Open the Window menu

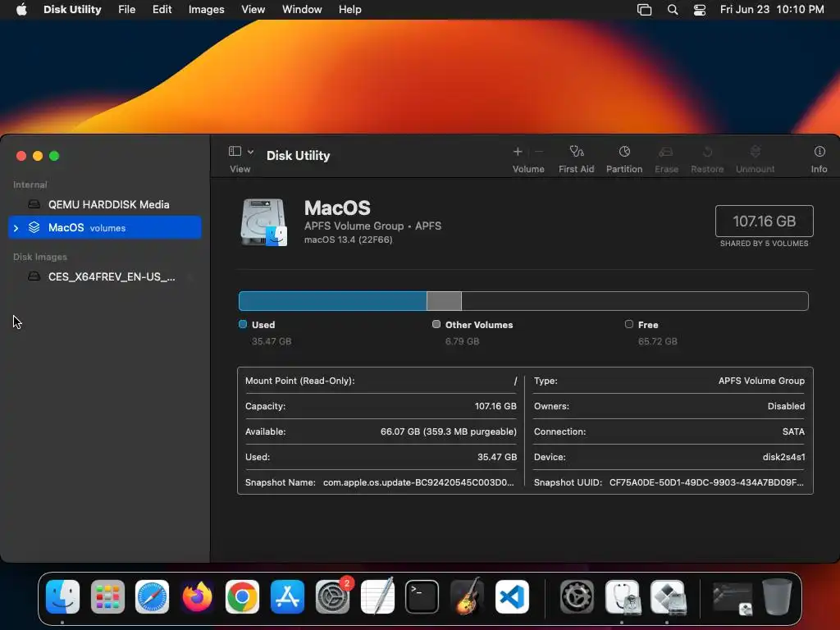(x=302, y=10)
